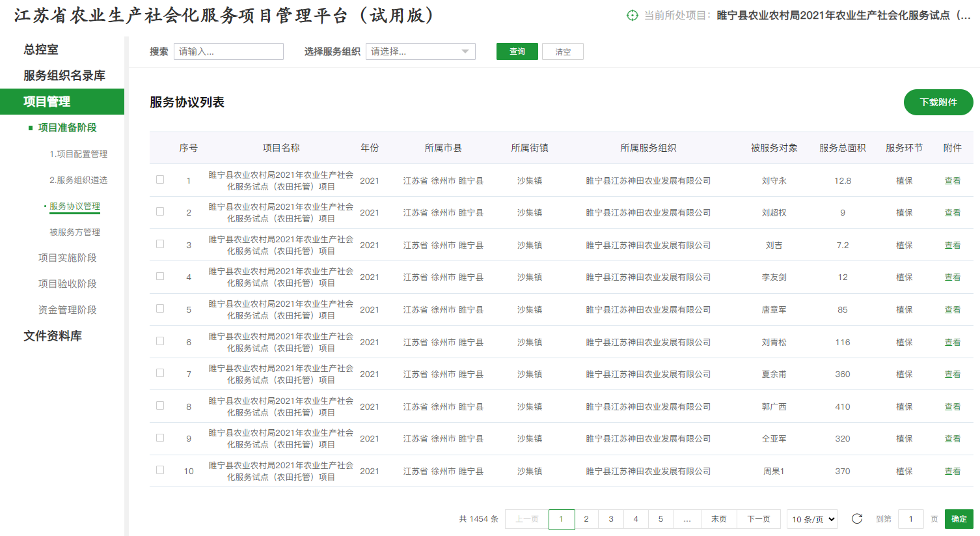Viewport: 980px width, 536px height.
Task: Click the 下载附件 button
Action: [938, 102]
